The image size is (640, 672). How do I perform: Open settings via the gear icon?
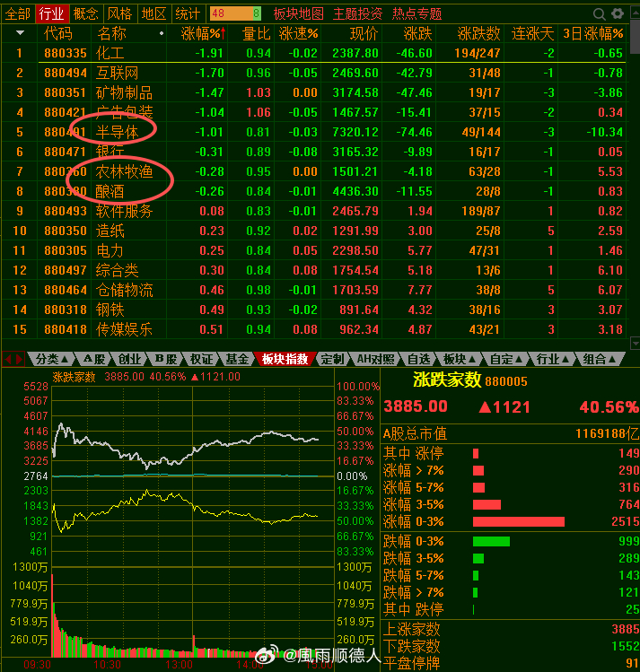pyautogui.click(x=618, y=13)
